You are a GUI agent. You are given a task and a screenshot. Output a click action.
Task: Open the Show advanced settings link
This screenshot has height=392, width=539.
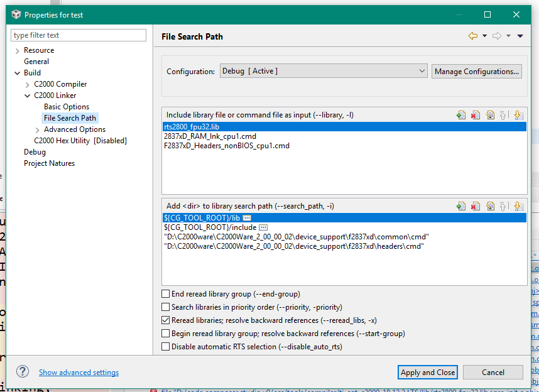coord(79,373)
